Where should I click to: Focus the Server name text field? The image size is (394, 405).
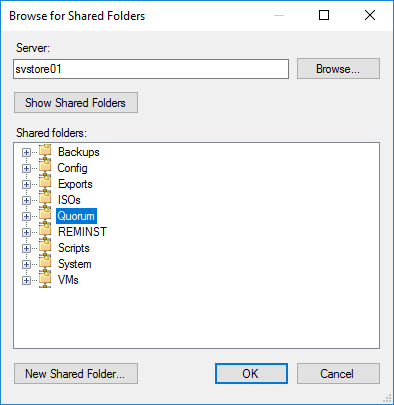151,69
